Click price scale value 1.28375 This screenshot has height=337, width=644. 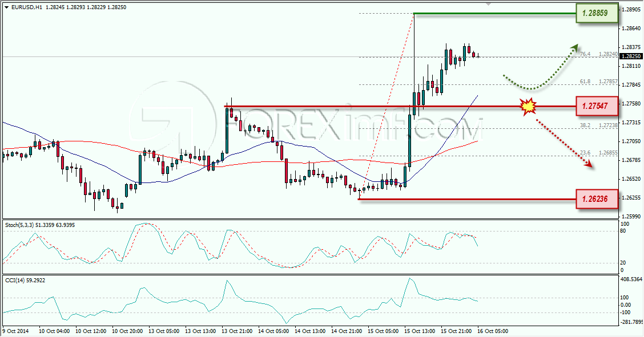click(x=631, y=47)
